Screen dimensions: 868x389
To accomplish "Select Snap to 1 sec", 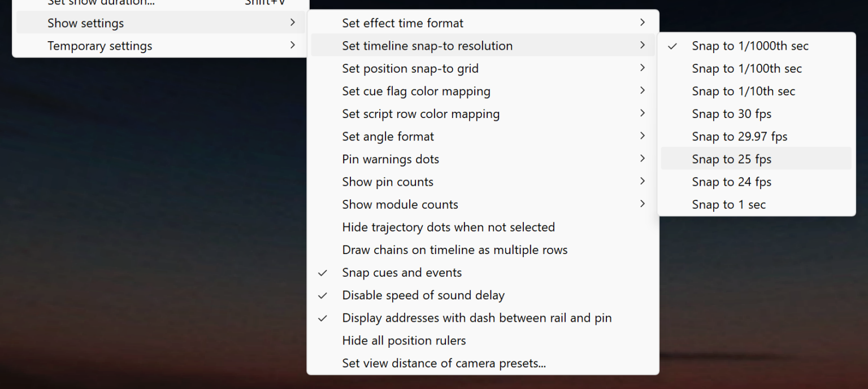I will tap(728, 204).
